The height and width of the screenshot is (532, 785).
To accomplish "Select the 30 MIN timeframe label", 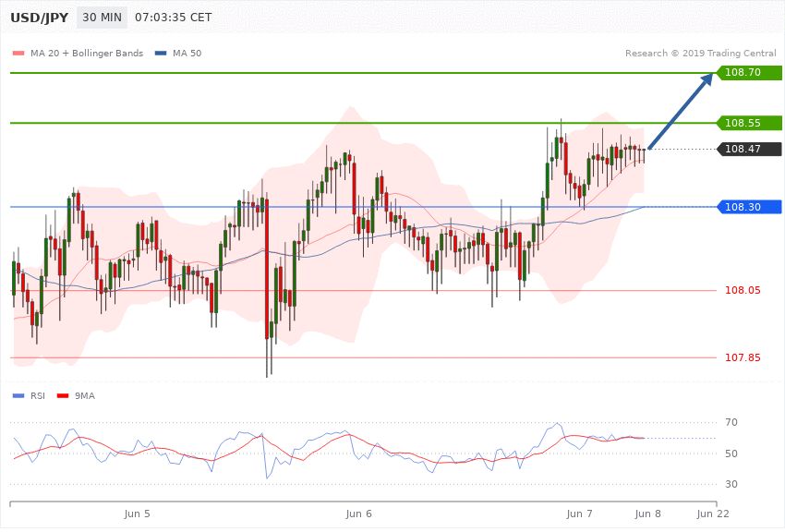I will click(x=103, y=18).
